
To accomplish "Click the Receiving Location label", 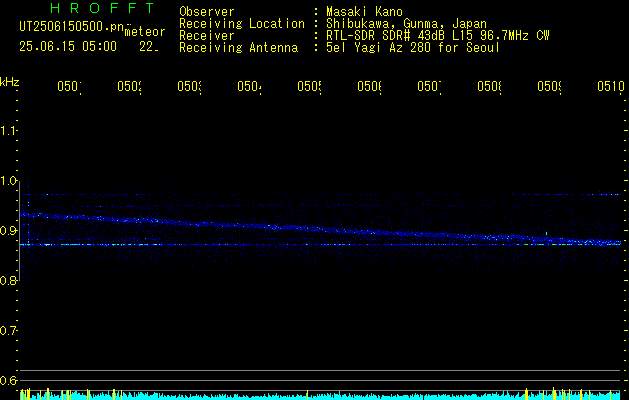I will [x=242, y=24].
